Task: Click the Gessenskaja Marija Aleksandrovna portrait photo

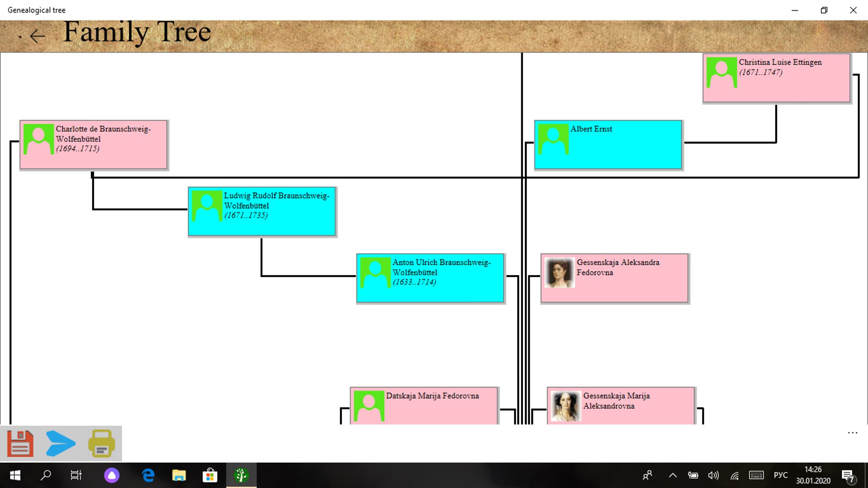Action: [x=566, y=406]
